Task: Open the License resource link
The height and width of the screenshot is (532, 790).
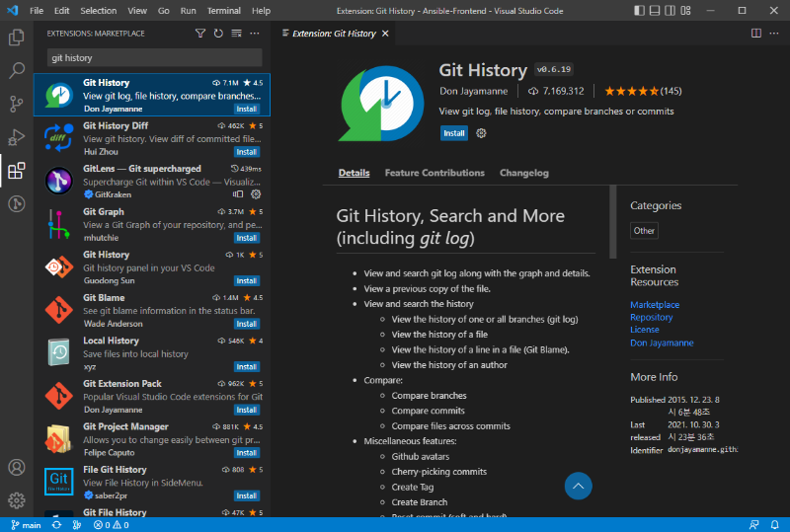Action: [x=645, y=330]
